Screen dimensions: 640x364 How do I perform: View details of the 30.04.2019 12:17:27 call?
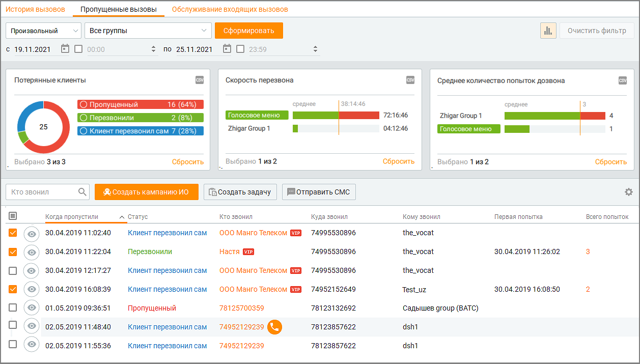pyautogui.click(x=32, y=271)
